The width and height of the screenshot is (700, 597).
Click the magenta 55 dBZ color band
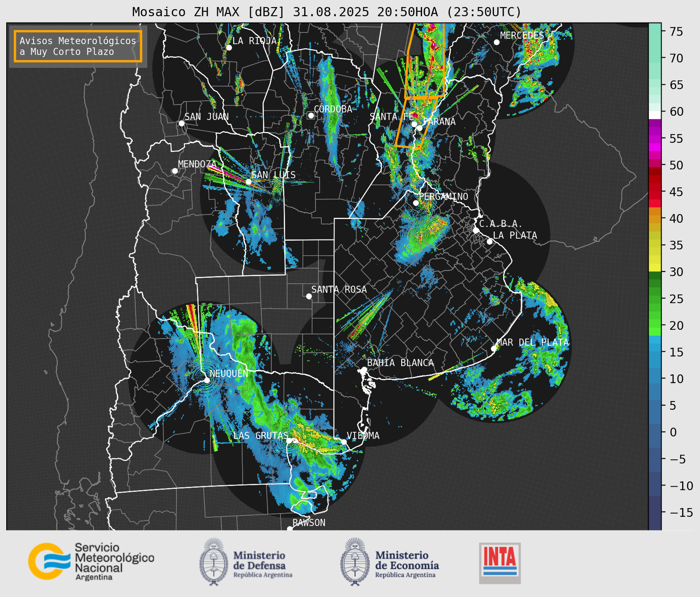tap(655, 139)
